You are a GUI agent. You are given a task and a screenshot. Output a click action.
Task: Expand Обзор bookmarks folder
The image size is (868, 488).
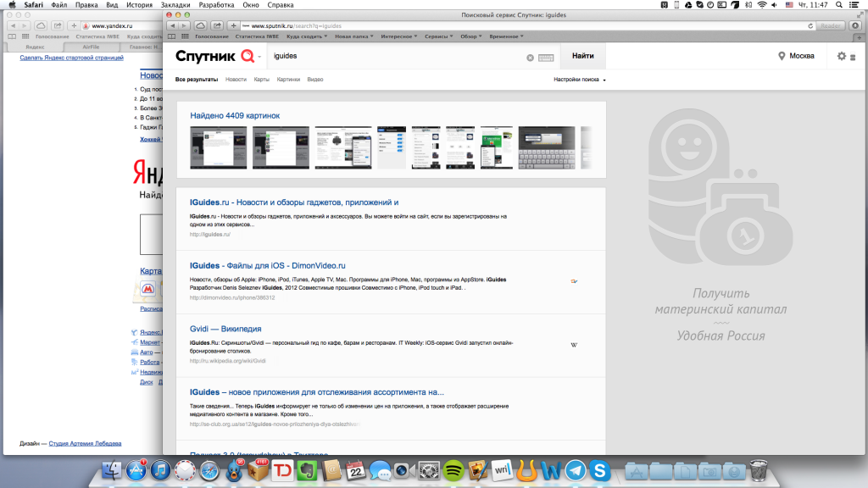click(x=471, y=36)
